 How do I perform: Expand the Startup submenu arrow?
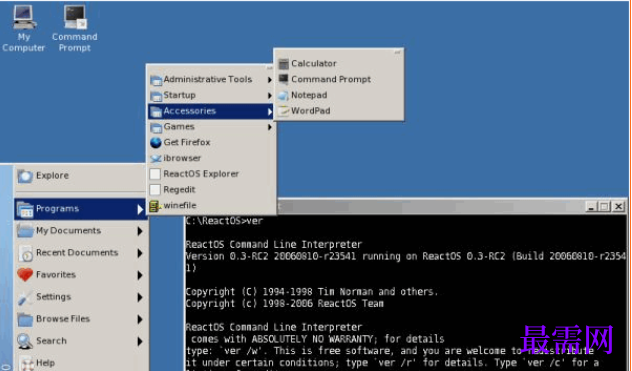(270, 96)
